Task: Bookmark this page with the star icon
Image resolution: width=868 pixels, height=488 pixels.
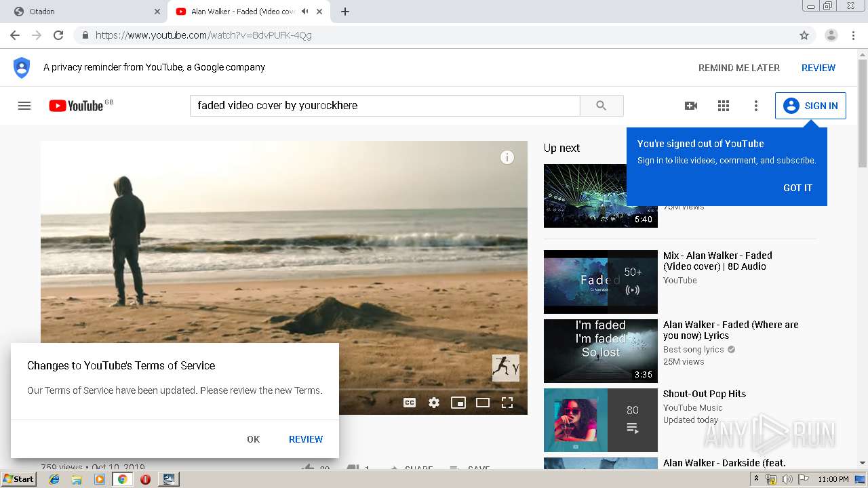Action: pyautogui.click(x=804, y=35)
